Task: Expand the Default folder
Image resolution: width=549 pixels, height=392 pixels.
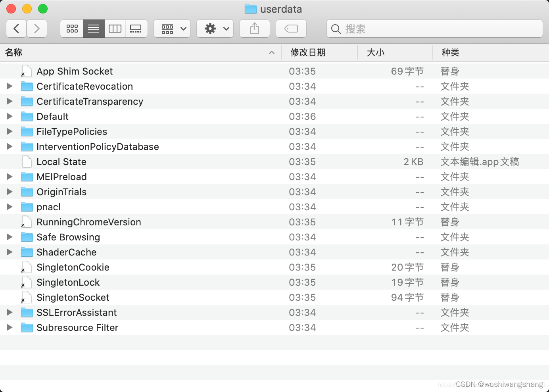Action: click(x=10, y=116)
